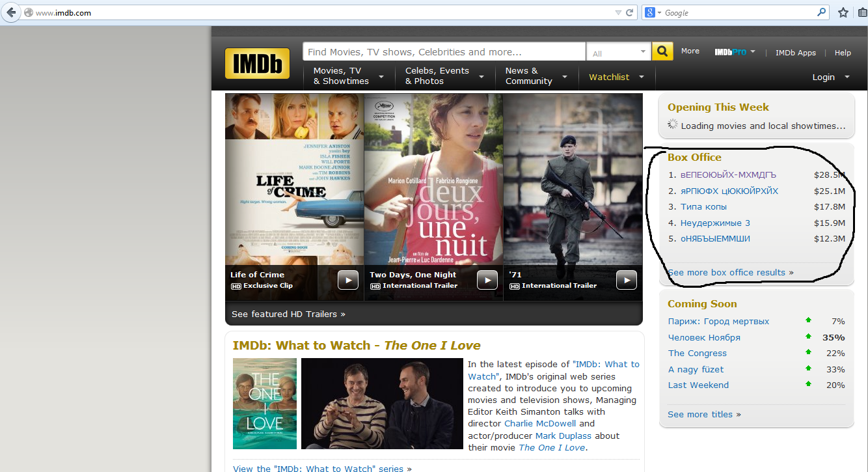This screenshot has height=472, width=868.
Task: Play the Life of Crime exclusive clip
Action: pos(348,280)
